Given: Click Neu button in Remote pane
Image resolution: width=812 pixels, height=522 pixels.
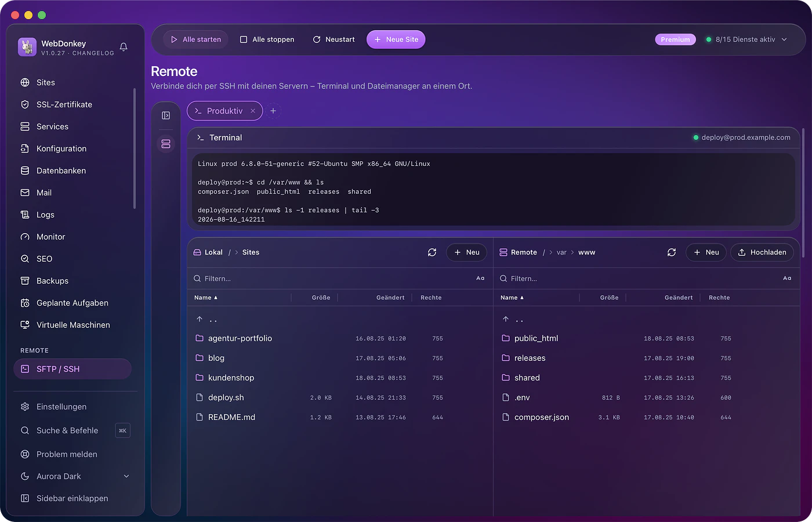Looking at the screenshot, I should click(706, 252).
